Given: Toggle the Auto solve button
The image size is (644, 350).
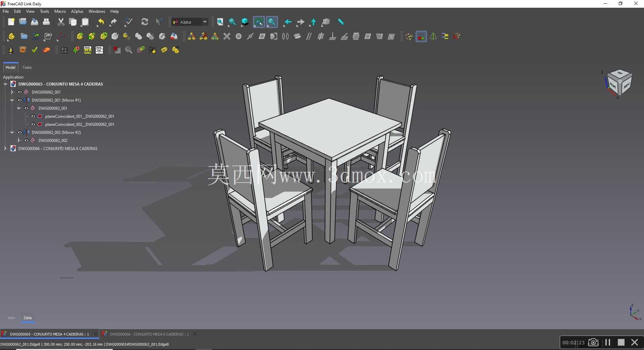Looking at the screenshot, I should (x=421, y=36).
